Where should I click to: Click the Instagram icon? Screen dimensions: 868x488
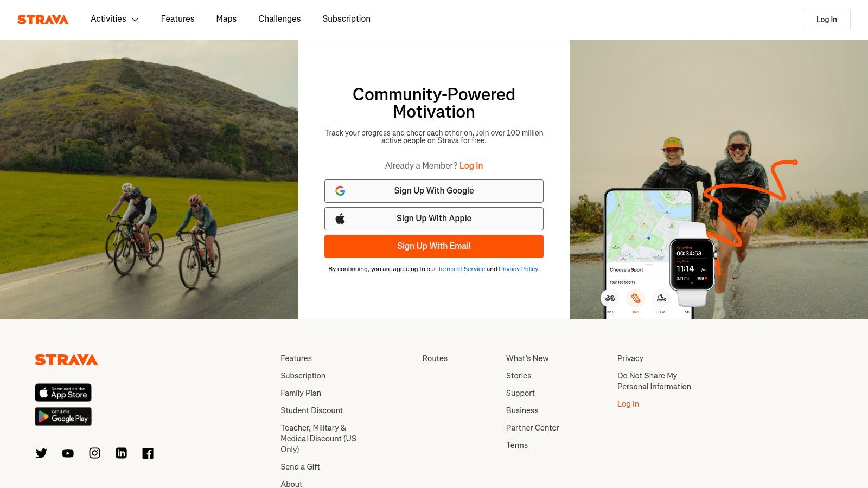coord(94,453)
